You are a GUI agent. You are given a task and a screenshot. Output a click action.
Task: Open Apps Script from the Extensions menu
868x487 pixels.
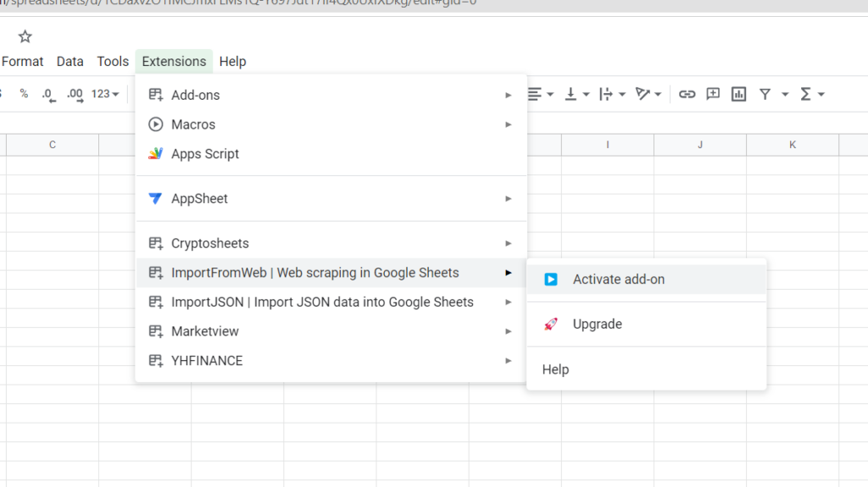(205, 154)
